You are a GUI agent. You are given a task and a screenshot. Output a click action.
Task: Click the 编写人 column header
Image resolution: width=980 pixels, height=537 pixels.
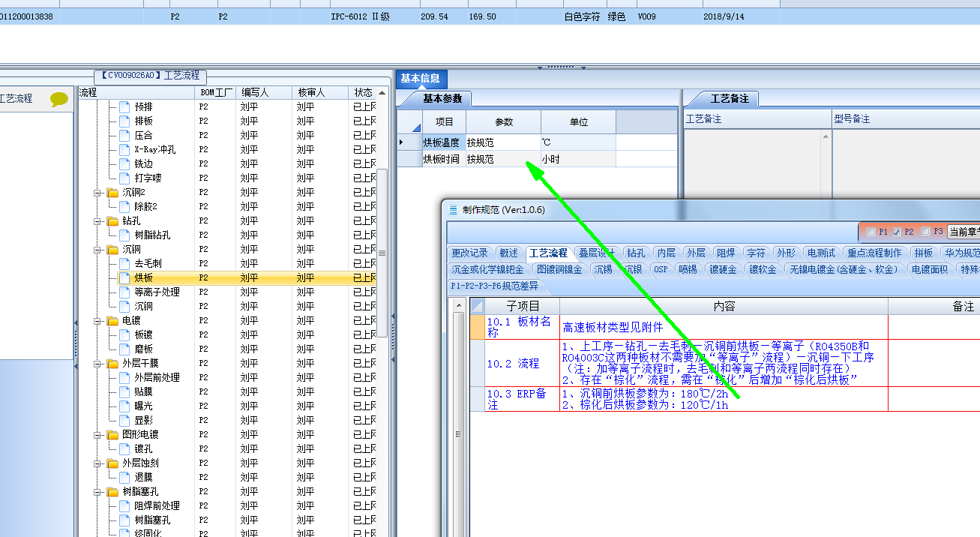click(x=264, y=93)
